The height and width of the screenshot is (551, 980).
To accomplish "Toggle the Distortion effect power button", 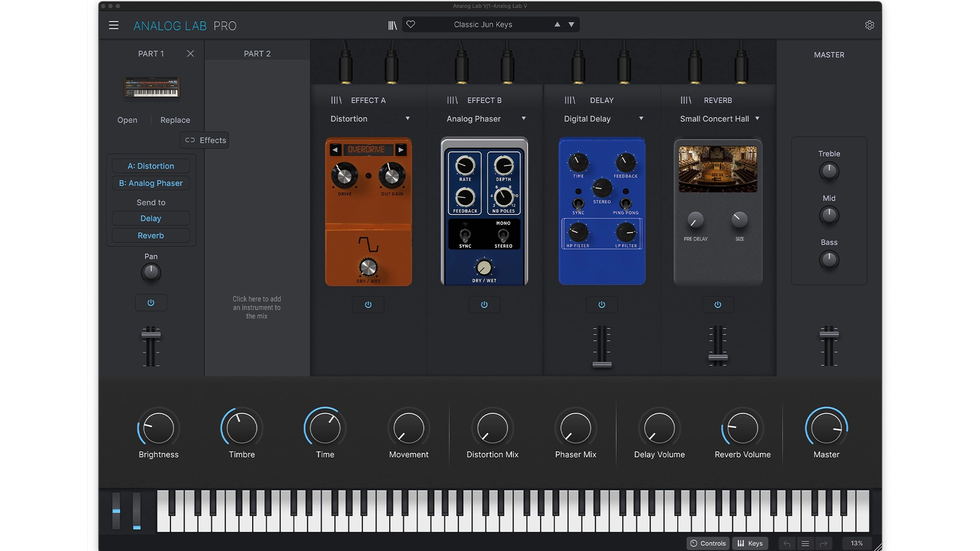I will point(368,305).
